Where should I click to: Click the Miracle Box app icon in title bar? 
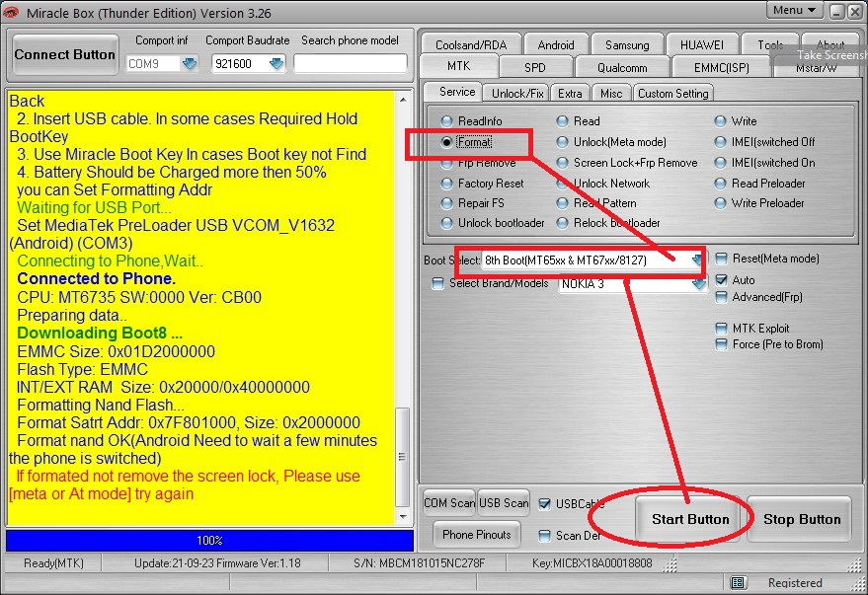tap(10, 12)
